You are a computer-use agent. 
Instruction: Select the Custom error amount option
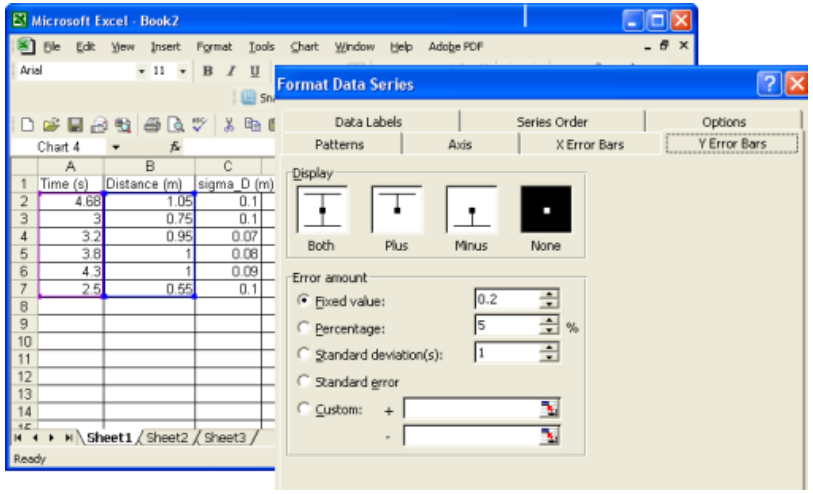tap(304, 408)
